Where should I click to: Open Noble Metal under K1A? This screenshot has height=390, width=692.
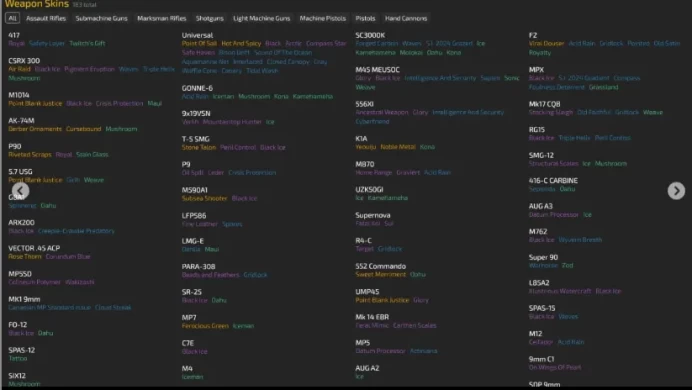click(x=398, y=147)
